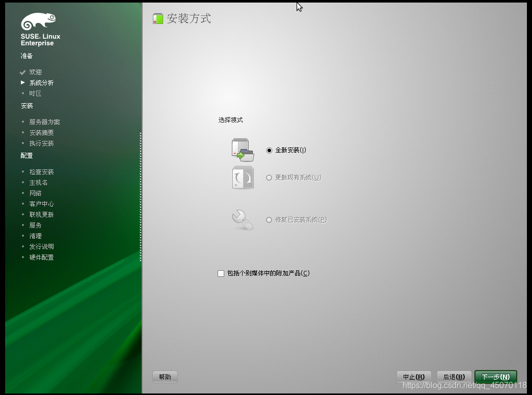Click the SUSE chameleon logo

pos(38,21)
